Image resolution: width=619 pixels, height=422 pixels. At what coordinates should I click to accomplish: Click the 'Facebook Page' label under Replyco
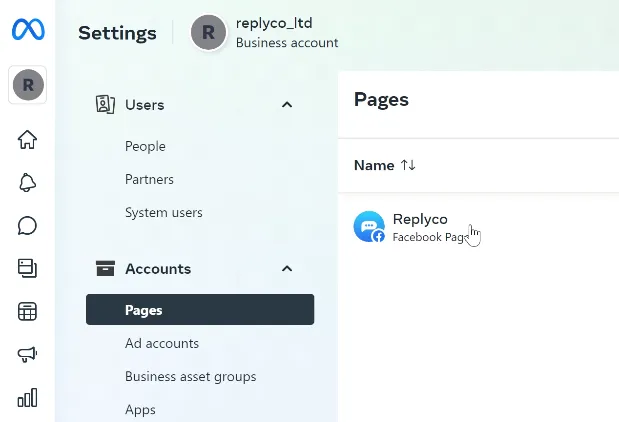click(430, 237)
